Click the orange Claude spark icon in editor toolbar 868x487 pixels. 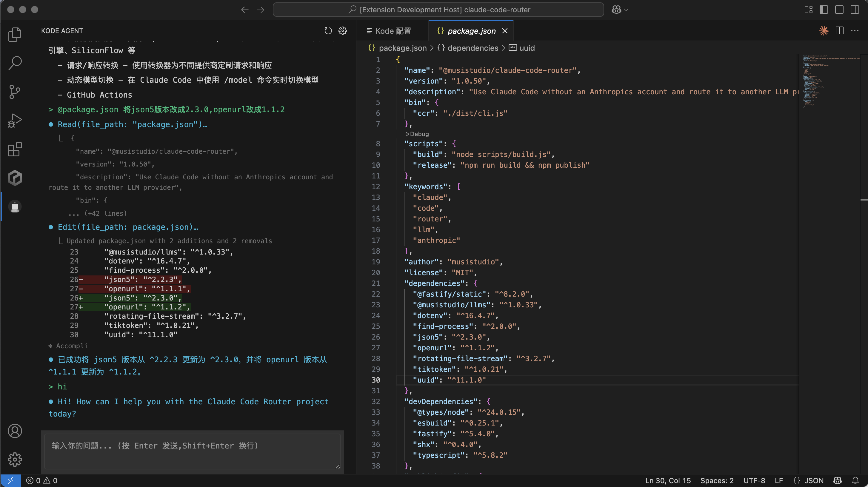pyautogui.click(x=824, y=31)
